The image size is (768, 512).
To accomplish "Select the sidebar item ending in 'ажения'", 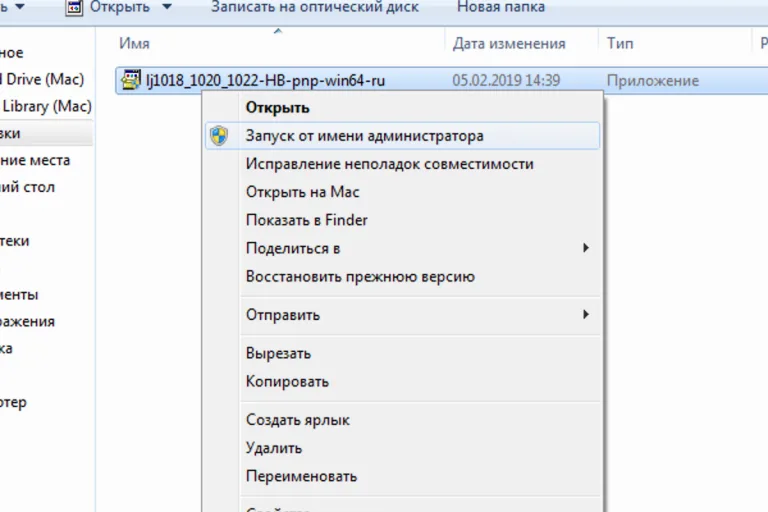I will pos(27,321).
